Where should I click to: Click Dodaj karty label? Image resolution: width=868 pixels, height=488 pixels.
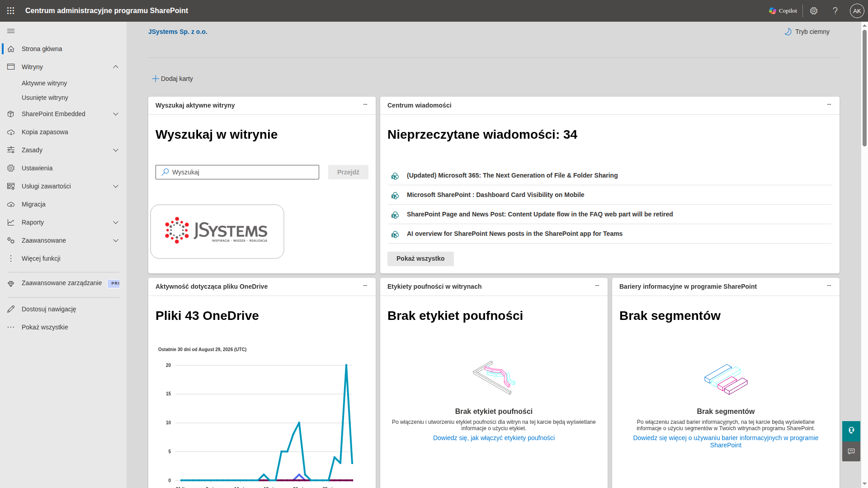(177, 79)
